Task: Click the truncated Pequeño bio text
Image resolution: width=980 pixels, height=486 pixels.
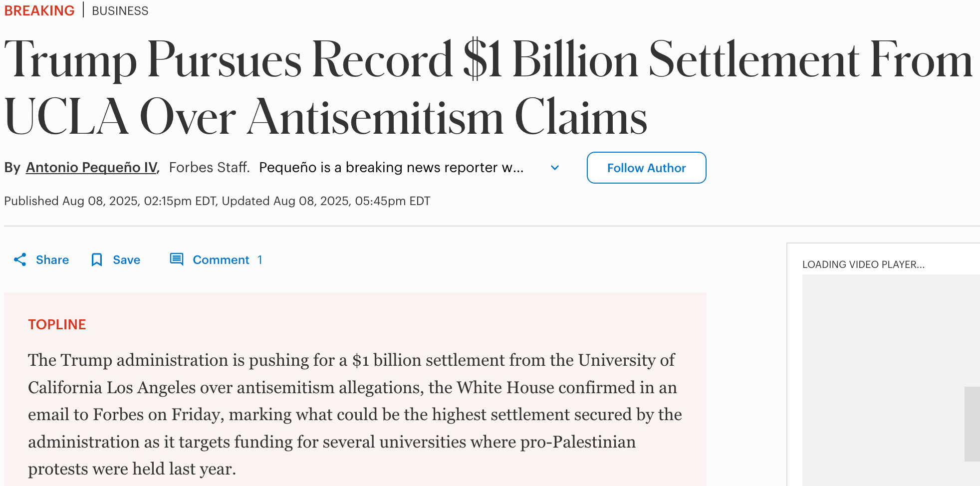Action: [x=391, y=167]
